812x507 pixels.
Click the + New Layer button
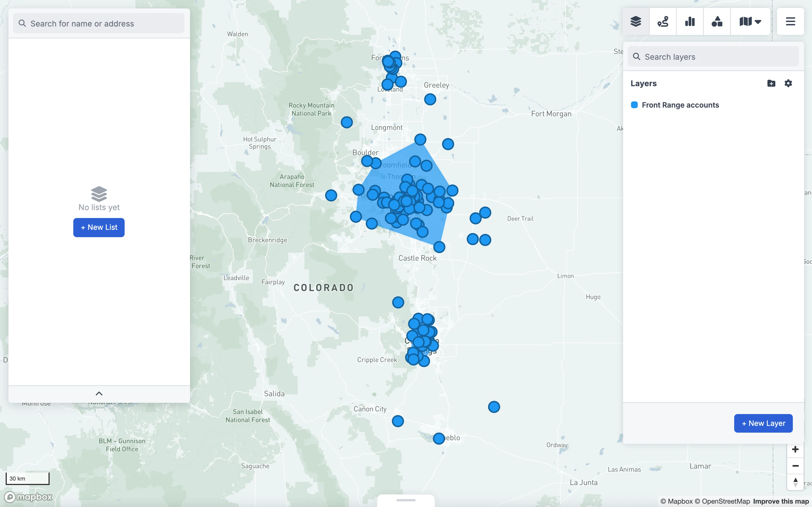pos(763,423)
